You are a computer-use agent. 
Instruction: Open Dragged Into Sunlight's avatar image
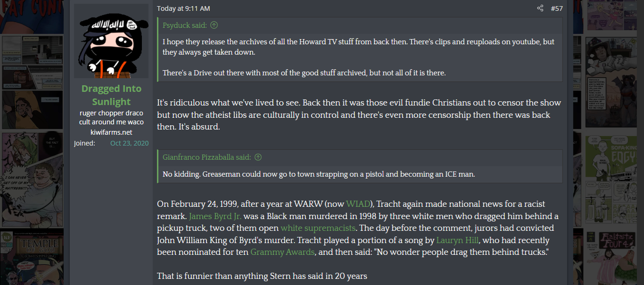click(x=111, y=41)
